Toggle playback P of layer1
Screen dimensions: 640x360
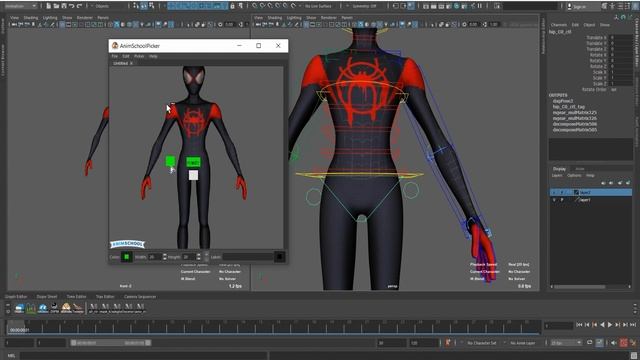coord(562,200)
